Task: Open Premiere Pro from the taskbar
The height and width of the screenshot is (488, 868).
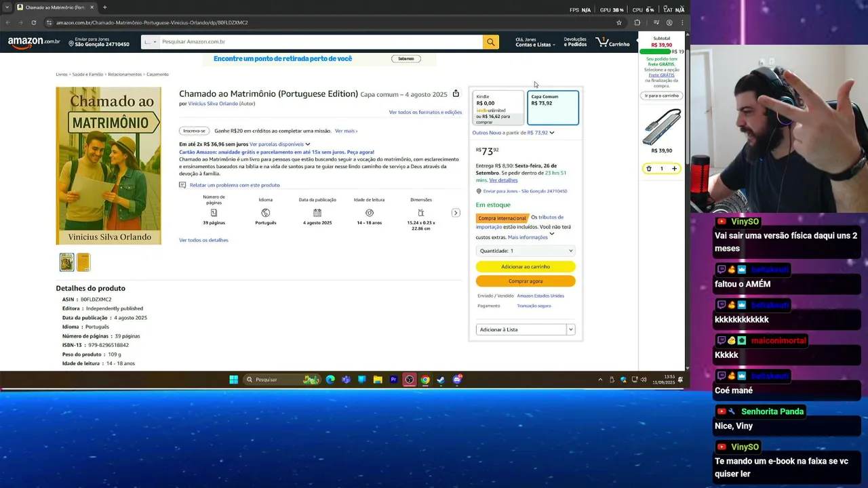Action: (x=393, y=380)
